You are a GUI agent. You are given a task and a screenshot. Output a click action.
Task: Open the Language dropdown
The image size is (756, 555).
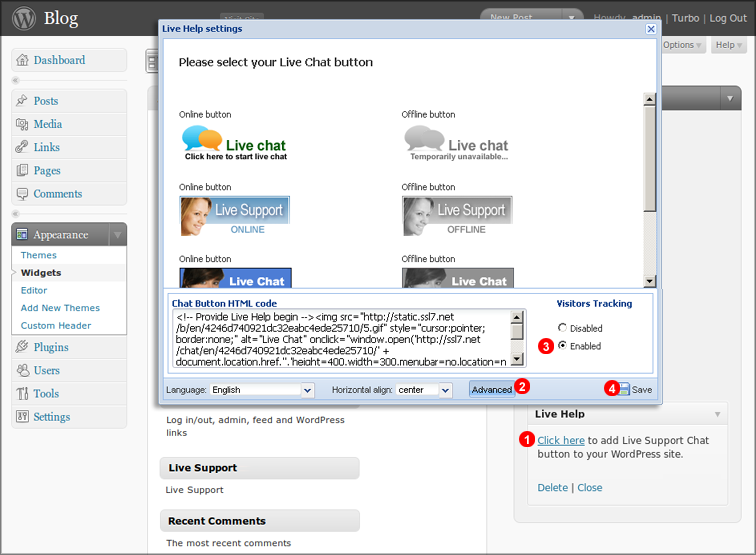(308, 390)
